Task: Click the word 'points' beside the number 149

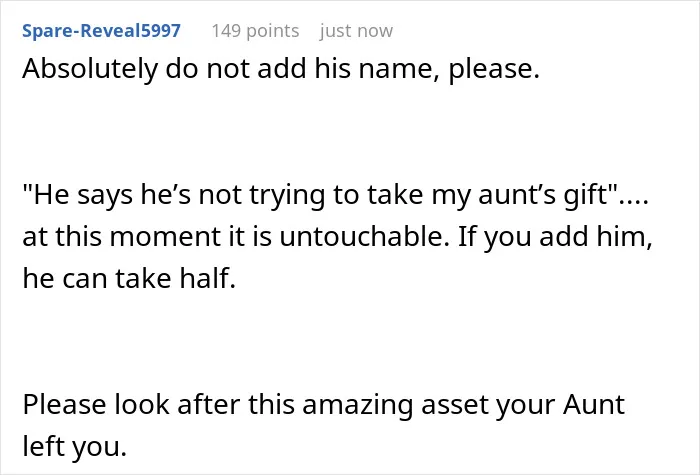Action: coord(273,32)
